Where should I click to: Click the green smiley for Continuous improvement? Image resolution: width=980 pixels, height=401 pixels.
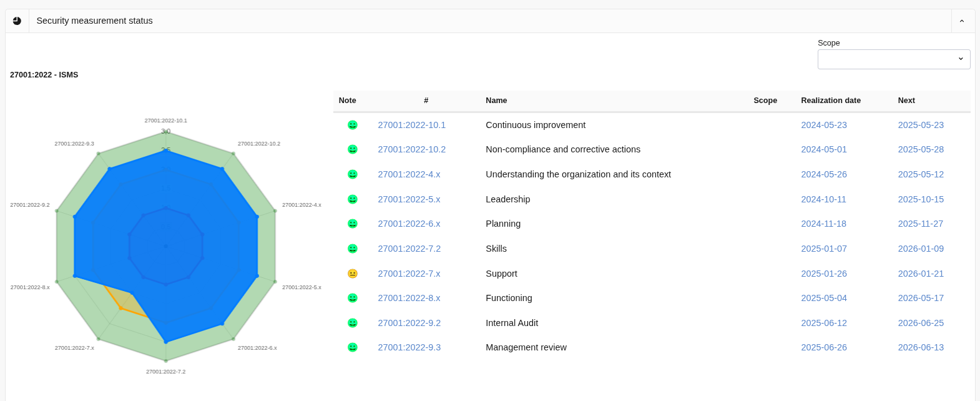point(353,125)
